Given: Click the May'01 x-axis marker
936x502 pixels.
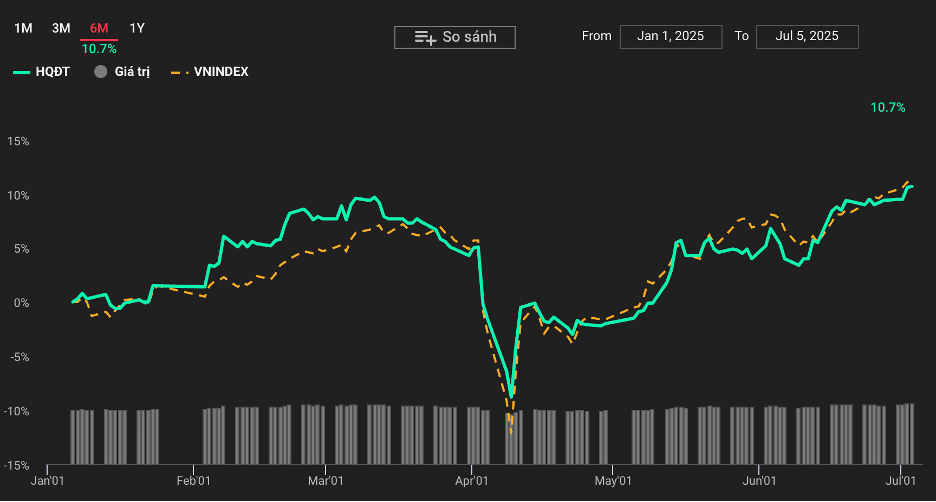Looking at the screenshot, I should tap(613, 481).
